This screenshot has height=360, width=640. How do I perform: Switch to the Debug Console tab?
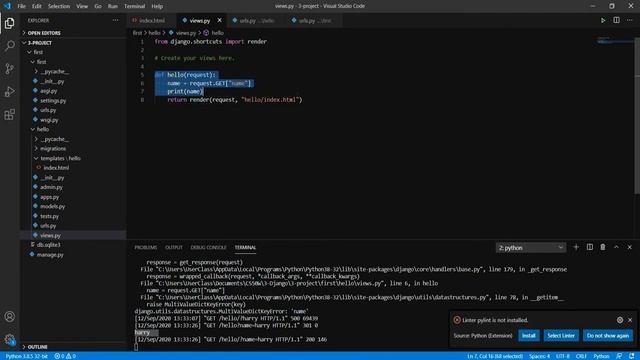click(x=208, y=247)
